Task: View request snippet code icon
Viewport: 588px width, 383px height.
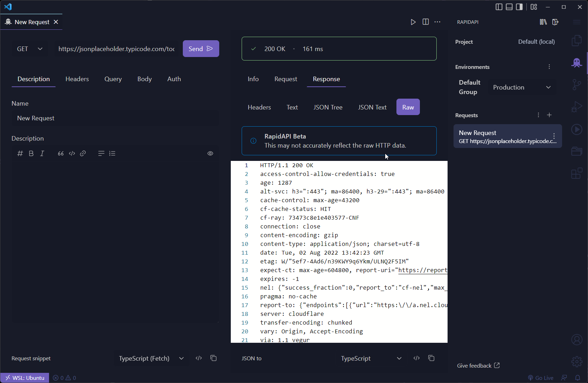Action: [199, 358]
